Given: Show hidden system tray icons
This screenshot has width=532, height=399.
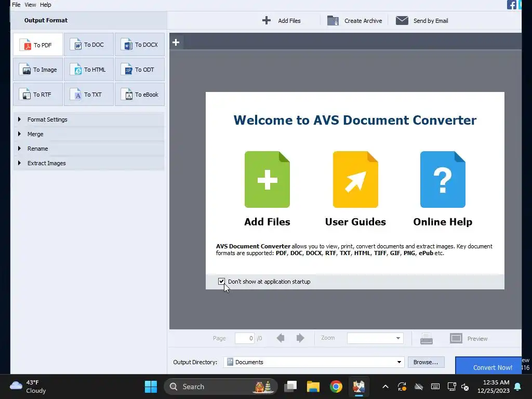Looking at the screenshot, I should point(385,387).
